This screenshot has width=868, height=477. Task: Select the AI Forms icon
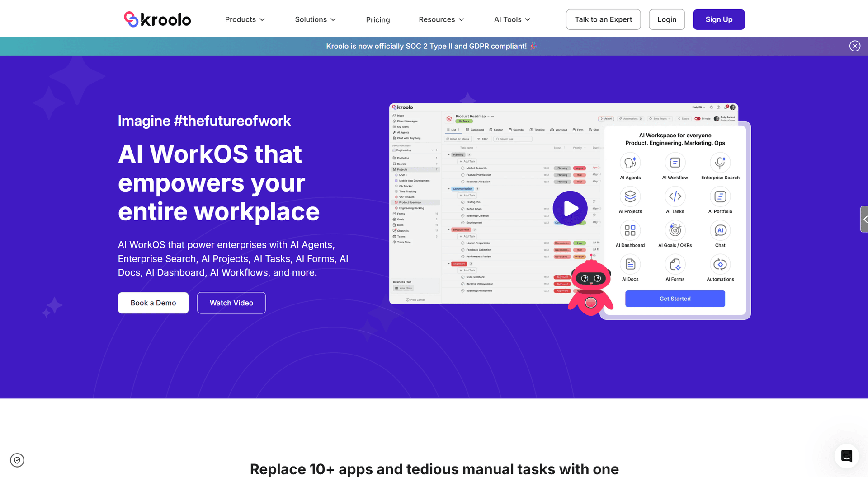click(675, 264)
